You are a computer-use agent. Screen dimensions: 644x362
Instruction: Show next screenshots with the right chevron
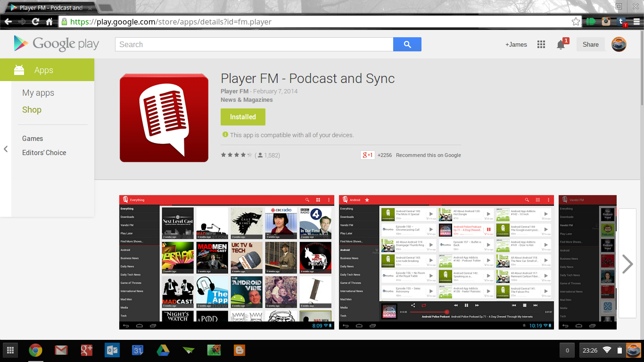point(627,264)
